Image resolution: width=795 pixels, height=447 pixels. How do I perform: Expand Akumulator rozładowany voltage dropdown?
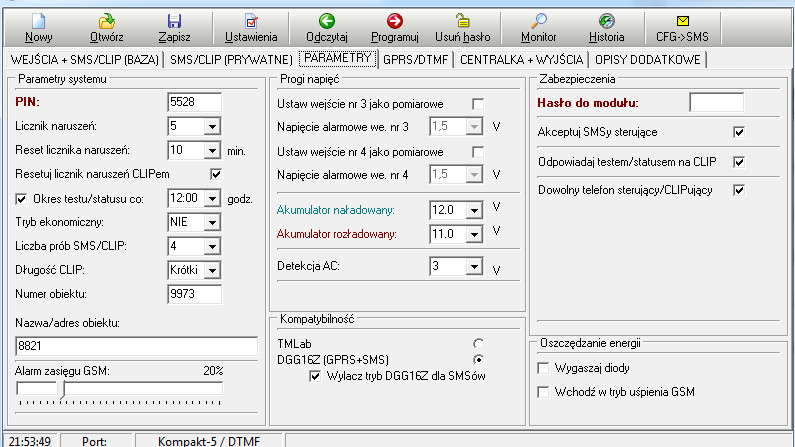point(474,235)
